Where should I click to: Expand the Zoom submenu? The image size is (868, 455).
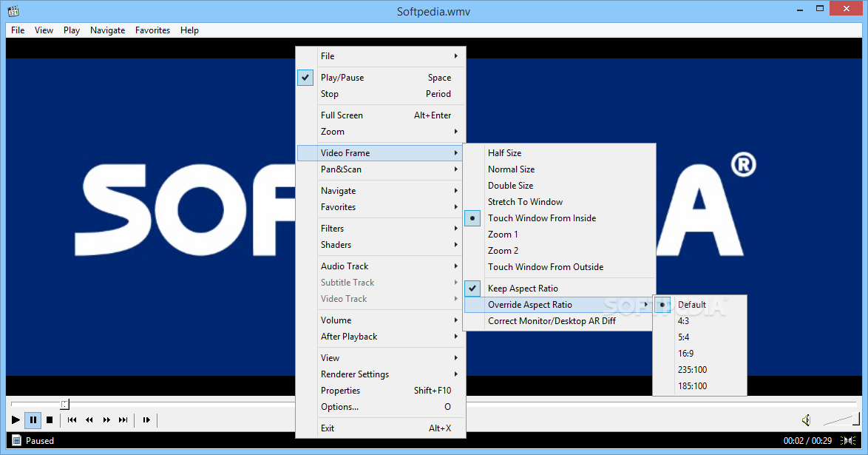382,132
